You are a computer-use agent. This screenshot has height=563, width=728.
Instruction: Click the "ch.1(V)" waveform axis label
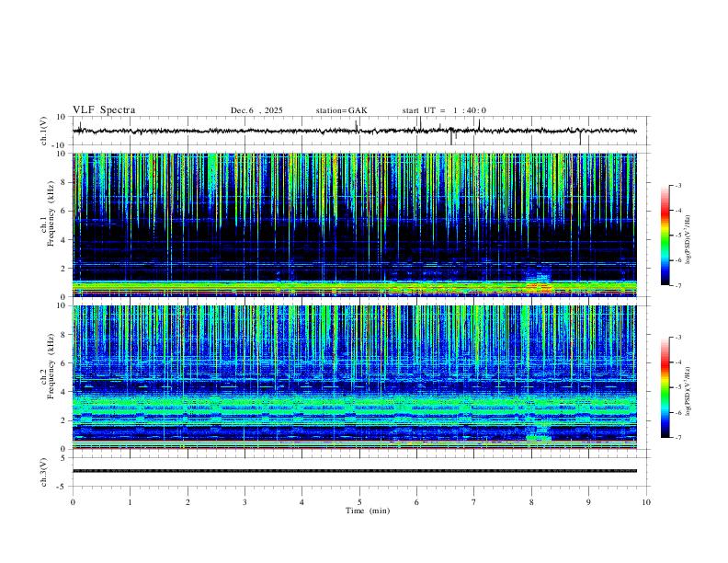pyautogui.click(x=44, y=131)
